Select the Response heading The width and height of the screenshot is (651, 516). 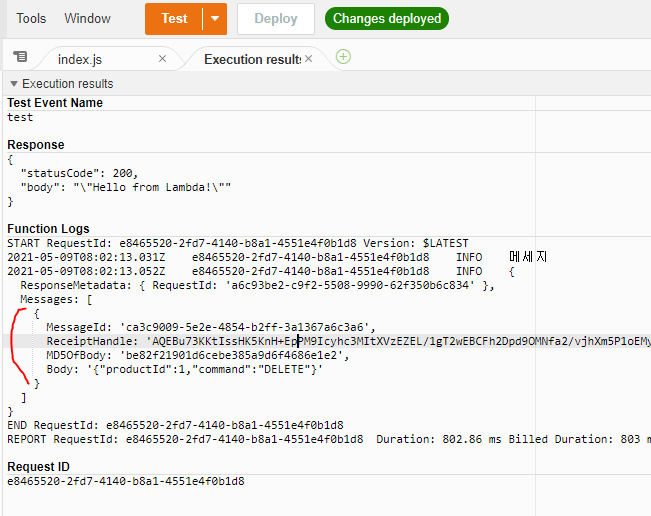(x=36, y=144)
